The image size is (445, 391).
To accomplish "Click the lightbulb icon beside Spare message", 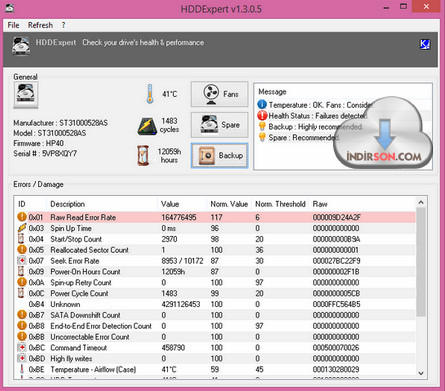I will [262, 137].
